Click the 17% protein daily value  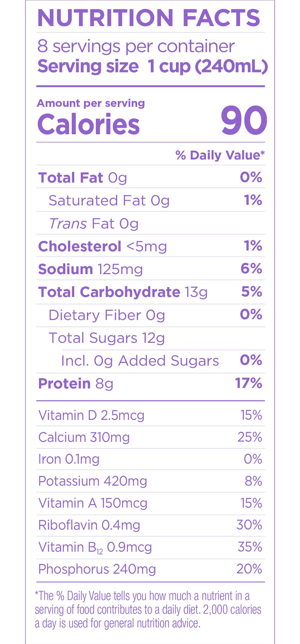pos(248,383)
